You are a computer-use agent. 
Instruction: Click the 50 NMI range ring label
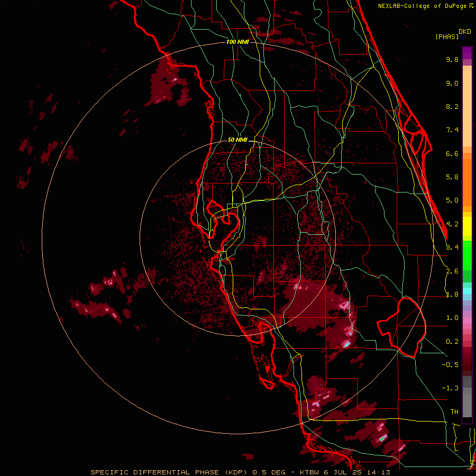pos(237,140)
